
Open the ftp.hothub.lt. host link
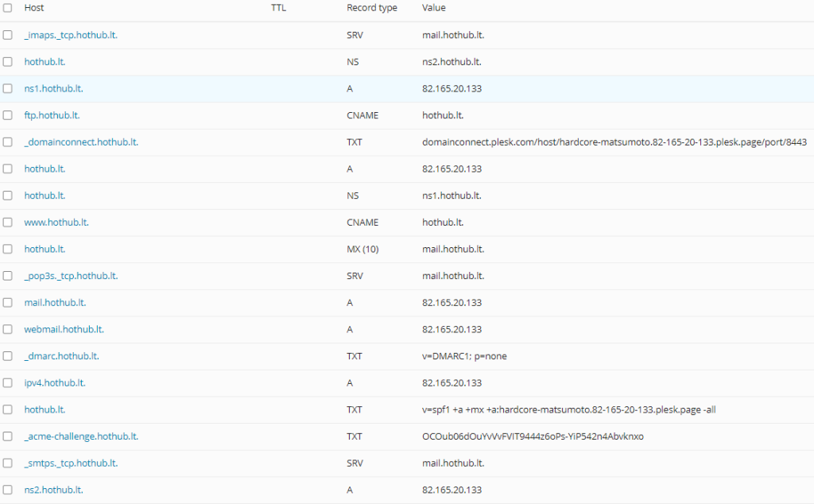point(52,115)
